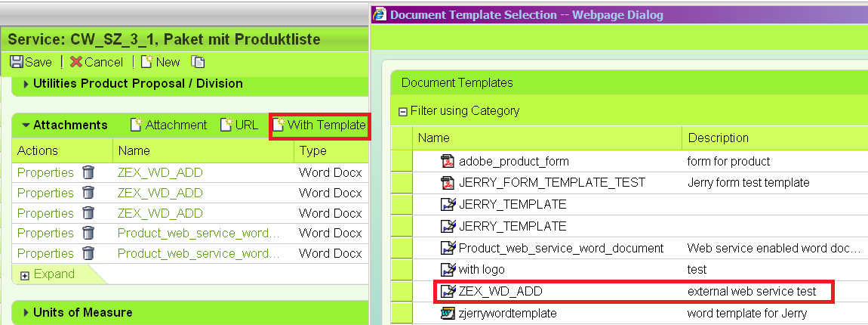Click the URL button label
Screen dimensions: 868x325
coord(246,125)
